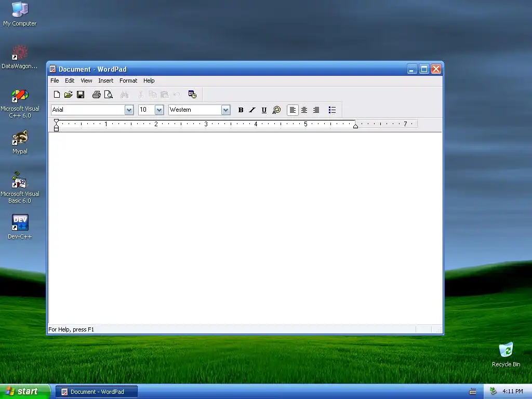Screen dimensions: 532x399
Task: Maximize the WordPad window
Action: [424, 69]
